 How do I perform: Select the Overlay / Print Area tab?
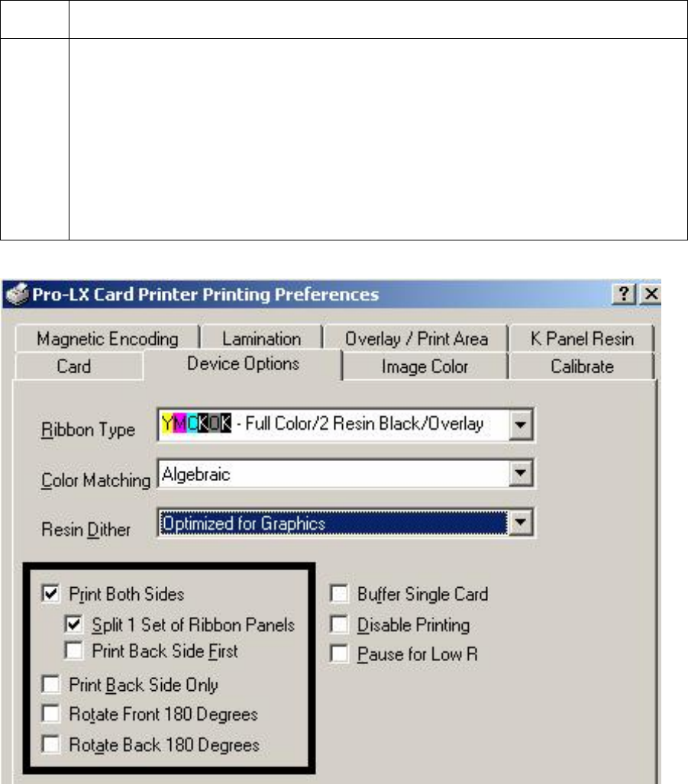416,338
